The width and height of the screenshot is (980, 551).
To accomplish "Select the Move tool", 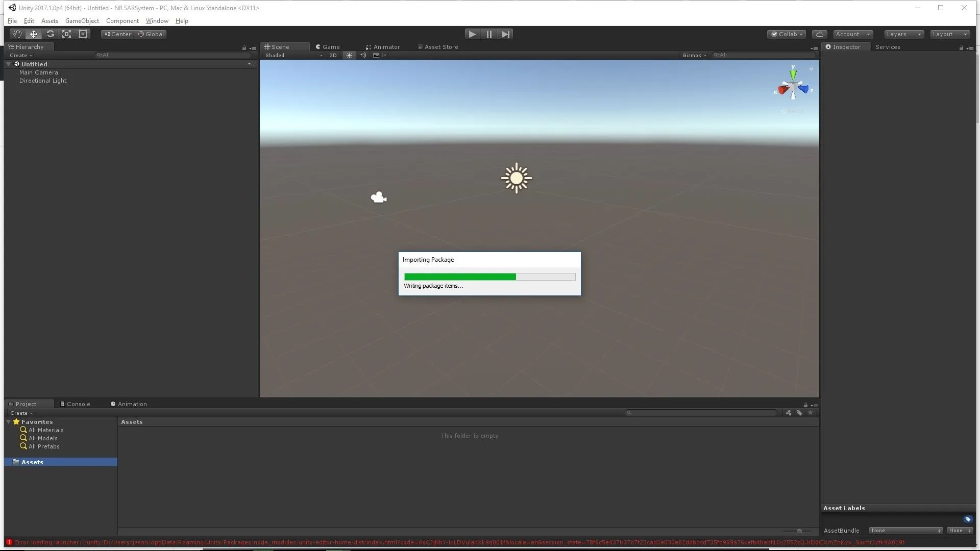I will coord(34,34).
